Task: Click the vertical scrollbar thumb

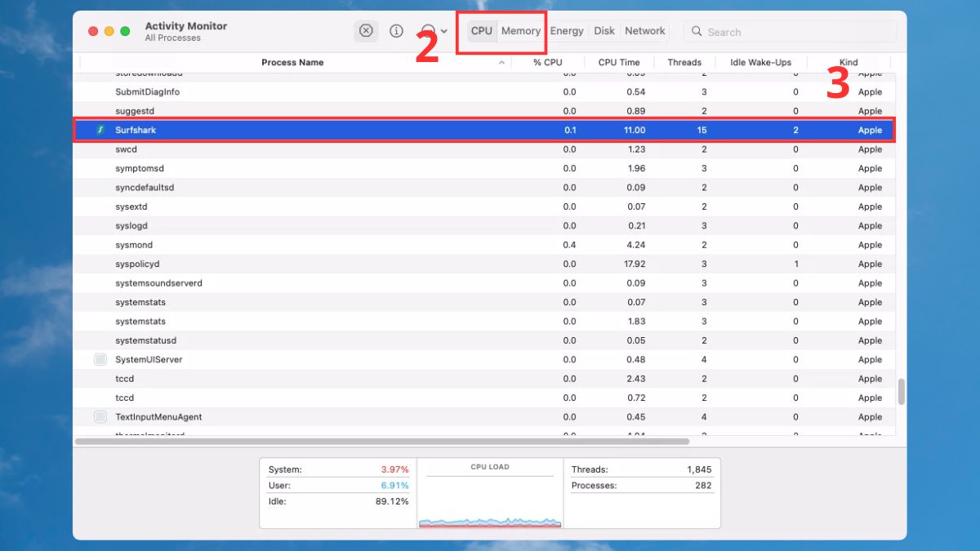Action: [x=902, y=392]
